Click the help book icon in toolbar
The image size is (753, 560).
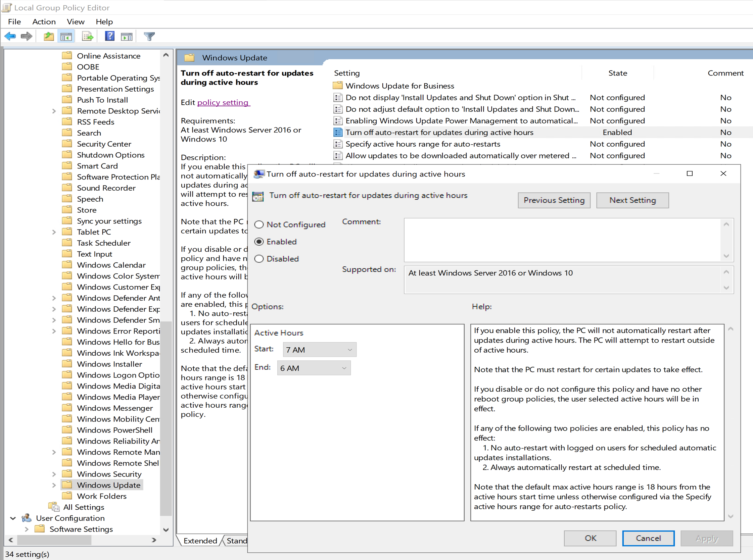coord(109,37)
